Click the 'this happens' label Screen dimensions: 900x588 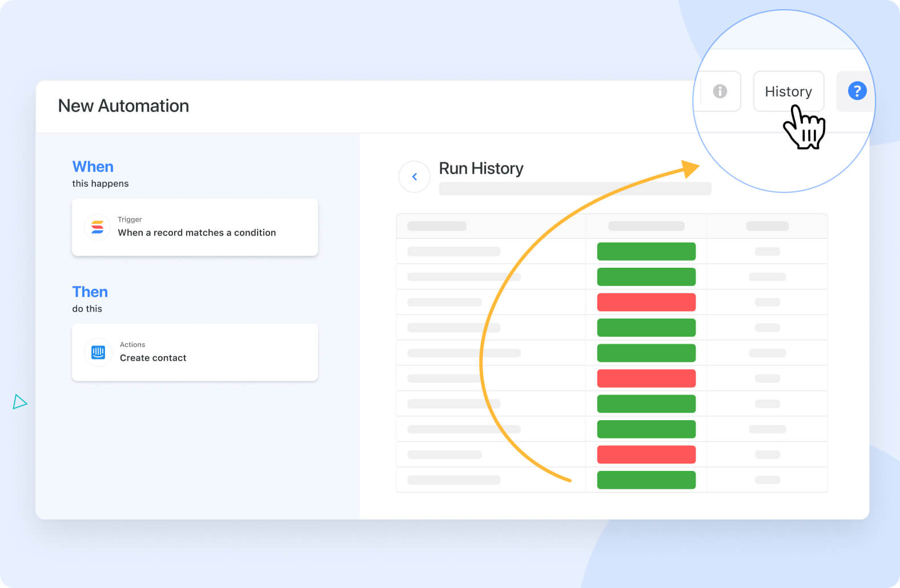pos(101,183)
